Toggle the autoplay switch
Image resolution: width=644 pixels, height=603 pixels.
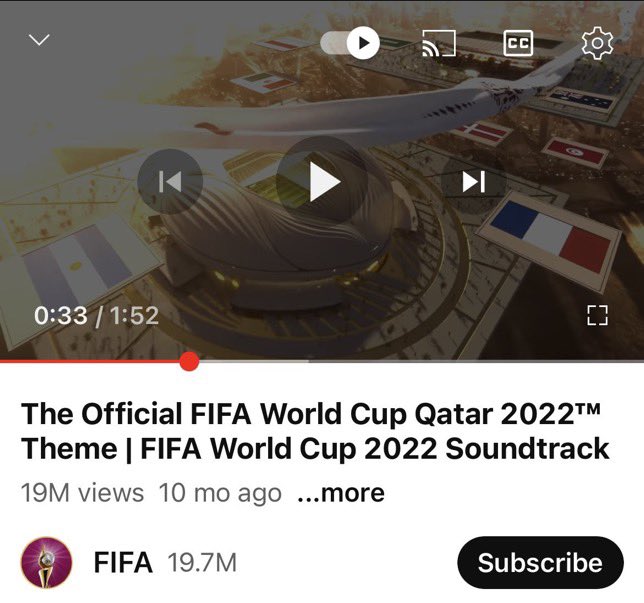point(350,42)
